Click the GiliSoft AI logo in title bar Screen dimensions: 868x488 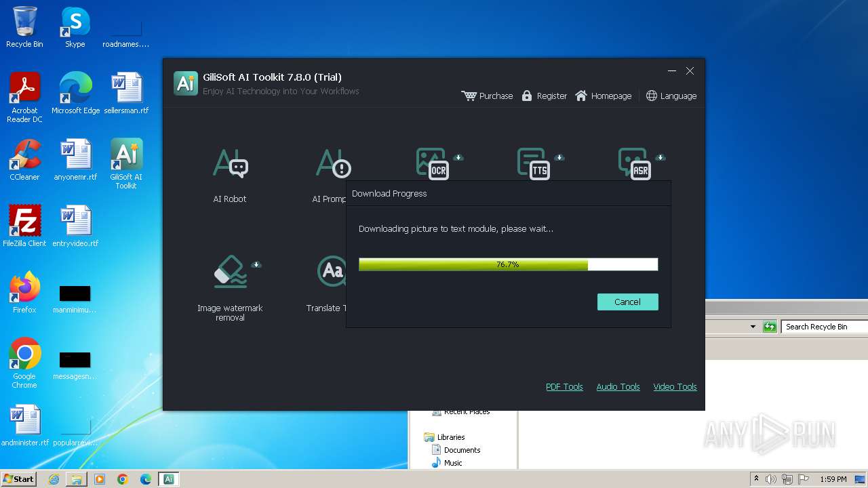click(x=186, y=83)
